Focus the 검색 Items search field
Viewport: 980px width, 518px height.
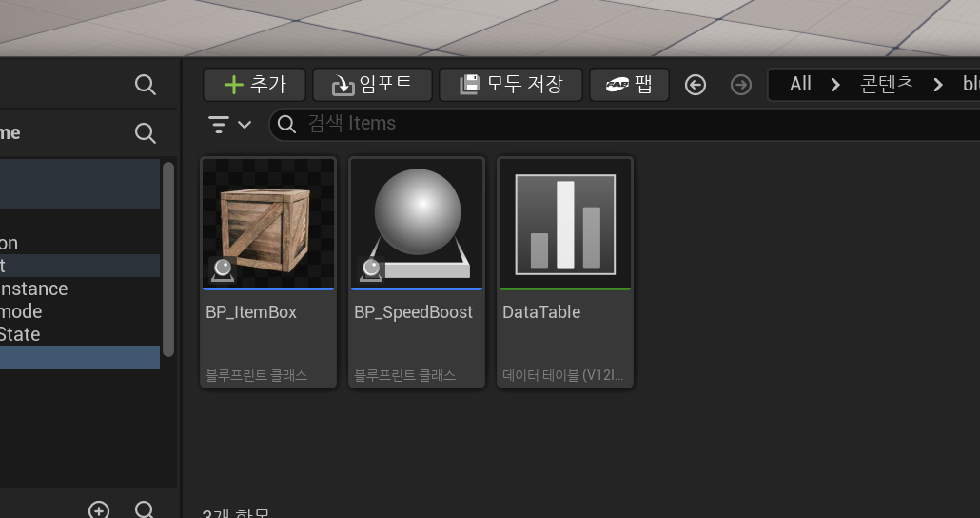tap(625, 124)
